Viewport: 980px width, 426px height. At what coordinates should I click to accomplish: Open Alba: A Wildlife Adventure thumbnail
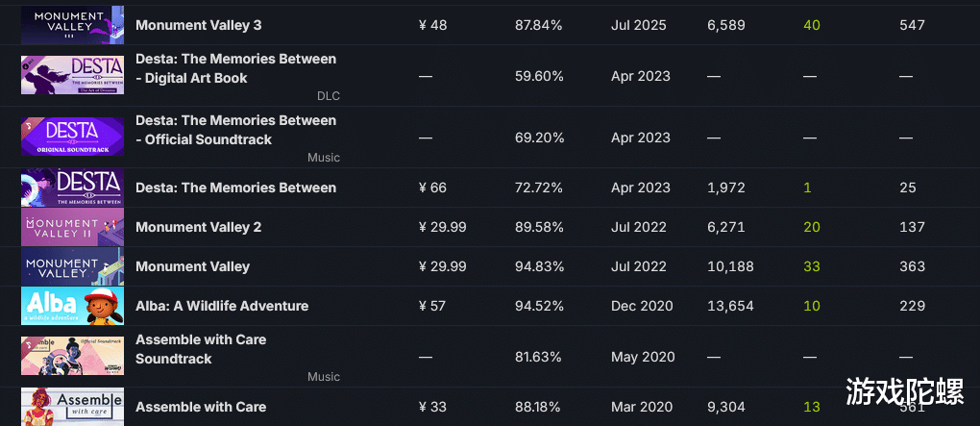point(72,306)
